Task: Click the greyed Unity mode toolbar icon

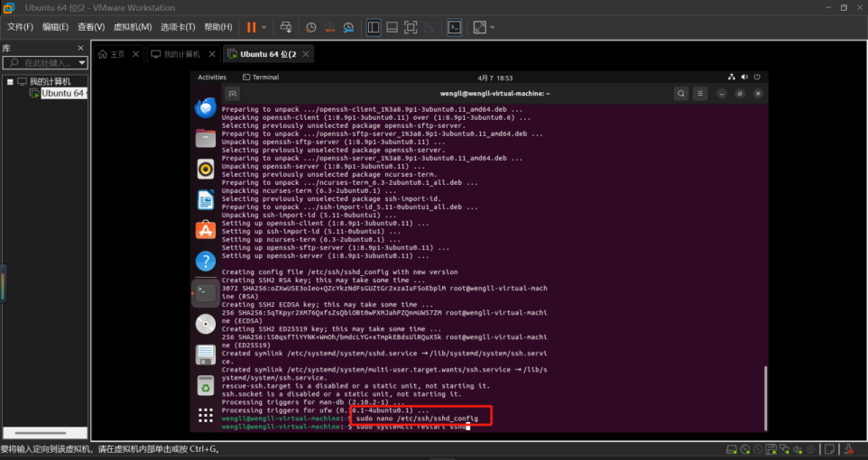Action: click(429, 27)
